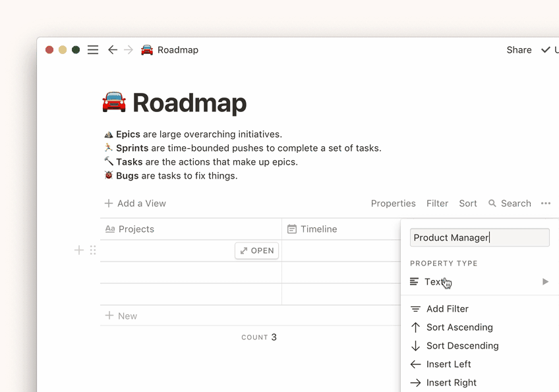Choose Sort Descending in the column menu
This screenshot has width=559, height=392.
click(x=462, y=346)
